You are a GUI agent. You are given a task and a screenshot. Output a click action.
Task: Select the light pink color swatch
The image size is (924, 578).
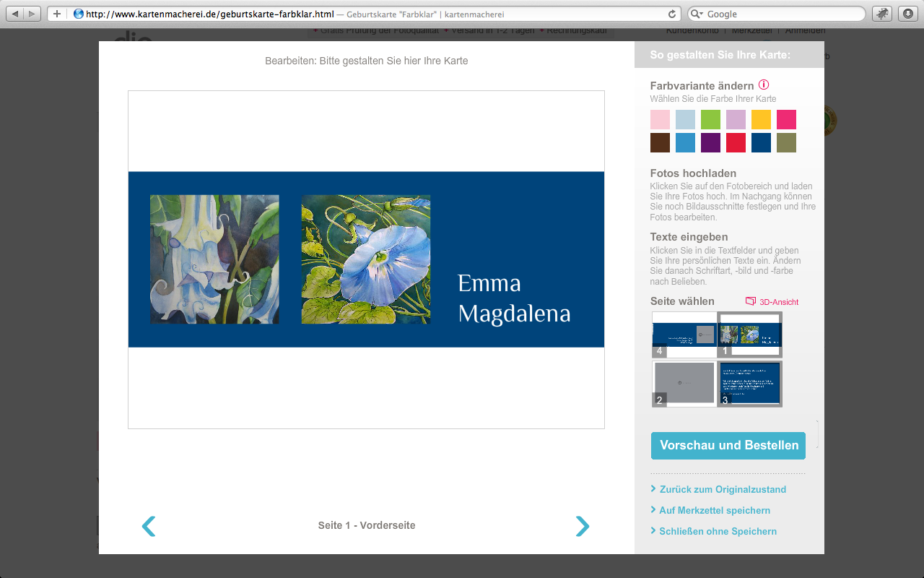(660, 119)
